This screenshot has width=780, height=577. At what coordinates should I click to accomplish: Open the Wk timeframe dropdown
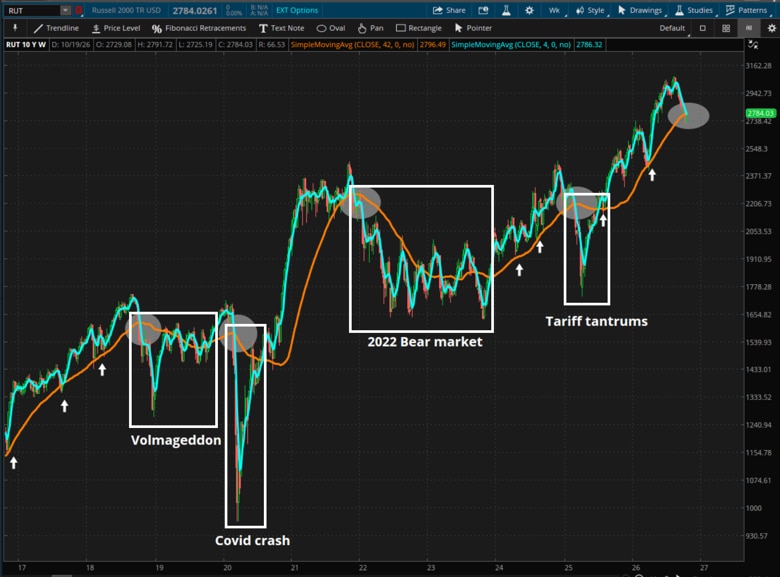[555, 10]
